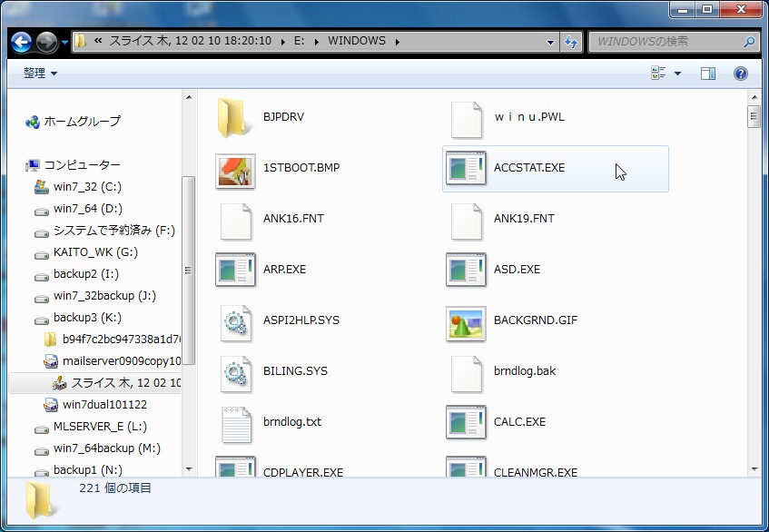Toggle the preview pane icon

pos(708,74)
